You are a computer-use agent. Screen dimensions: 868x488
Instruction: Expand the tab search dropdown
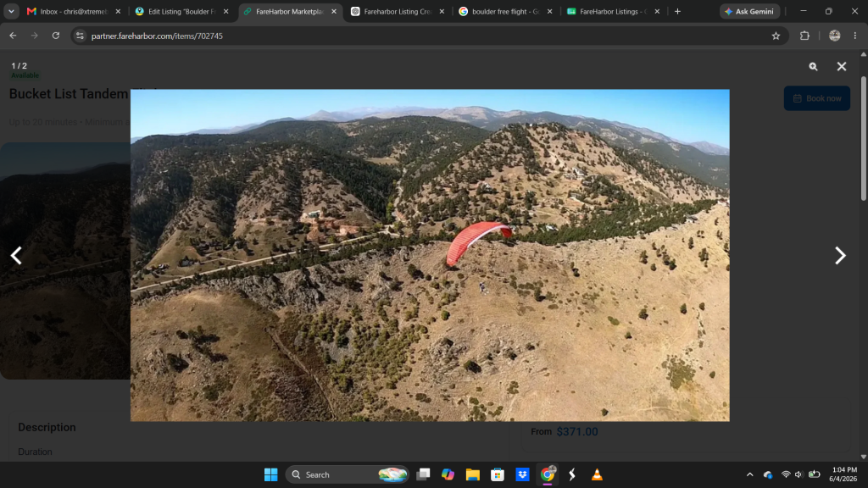[x=11, y=11]
